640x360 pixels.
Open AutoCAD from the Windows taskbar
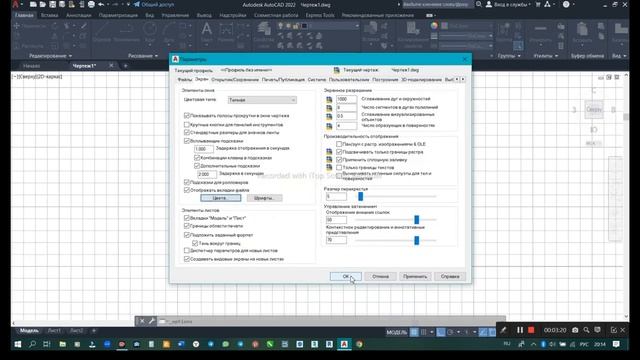tap(344, 344)
